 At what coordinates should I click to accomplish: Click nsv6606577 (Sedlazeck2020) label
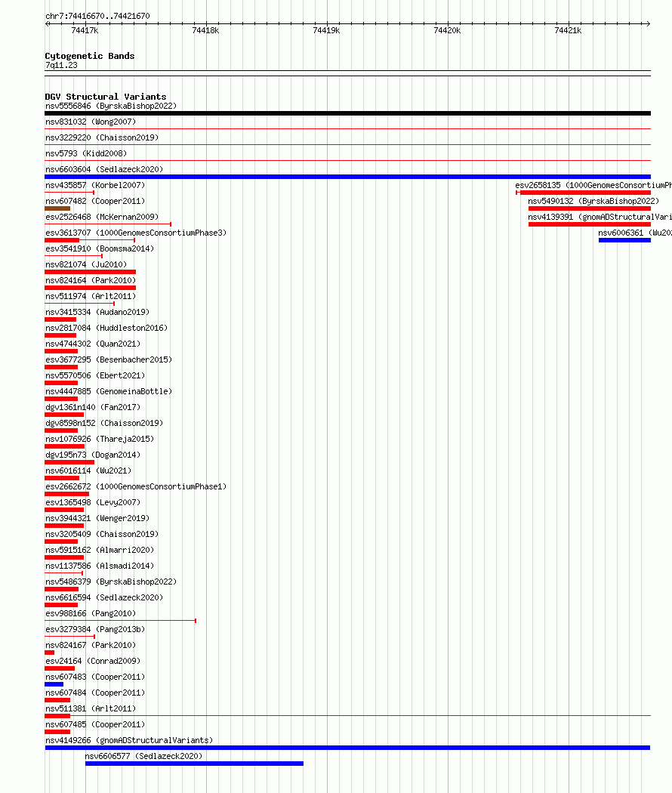pos(143,755)
